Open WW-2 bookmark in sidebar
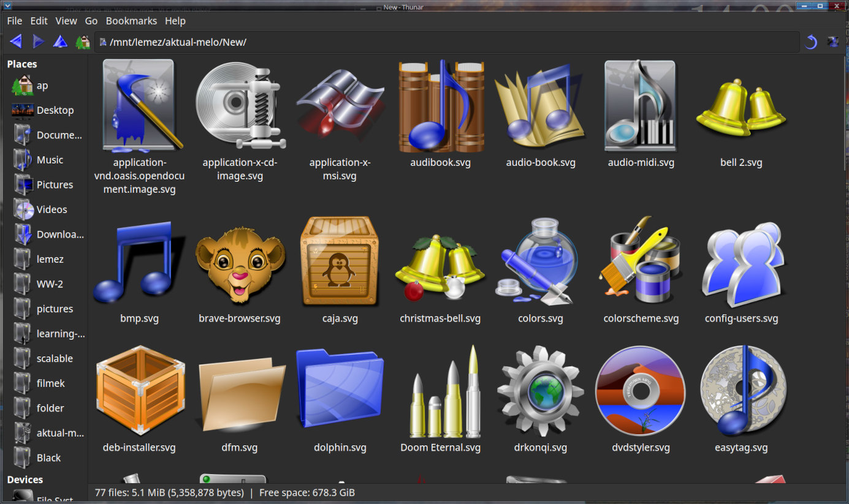Image resolution: width=849 pixels, height=504 pixels. point(44,284)
